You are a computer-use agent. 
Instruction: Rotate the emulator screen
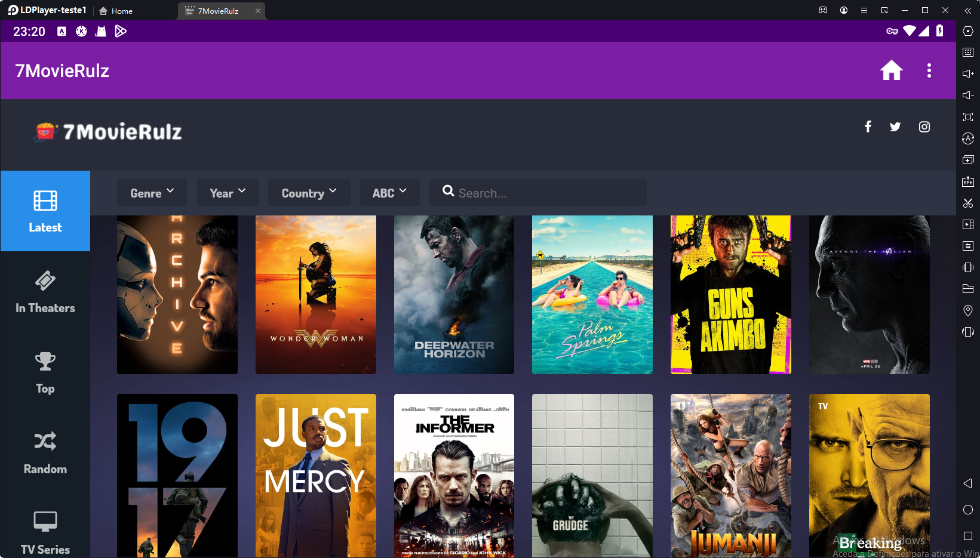tap(967, 332)
